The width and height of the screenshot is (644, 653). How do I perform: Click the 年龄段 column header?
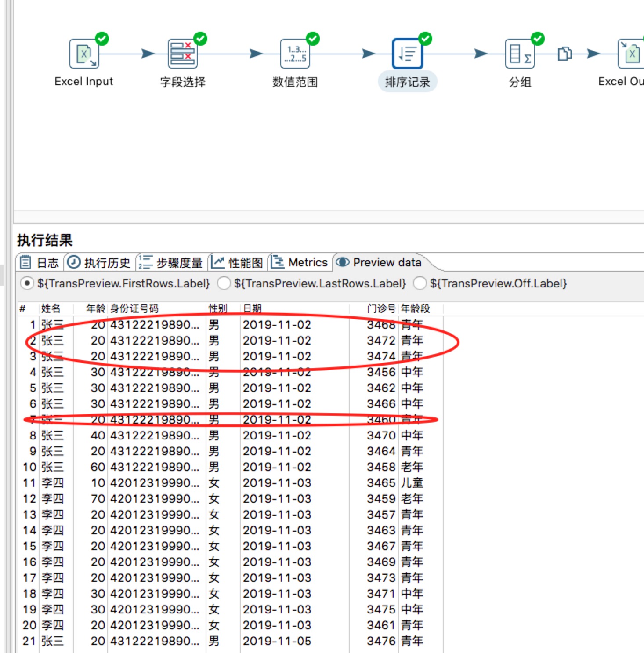pos(415,308)
